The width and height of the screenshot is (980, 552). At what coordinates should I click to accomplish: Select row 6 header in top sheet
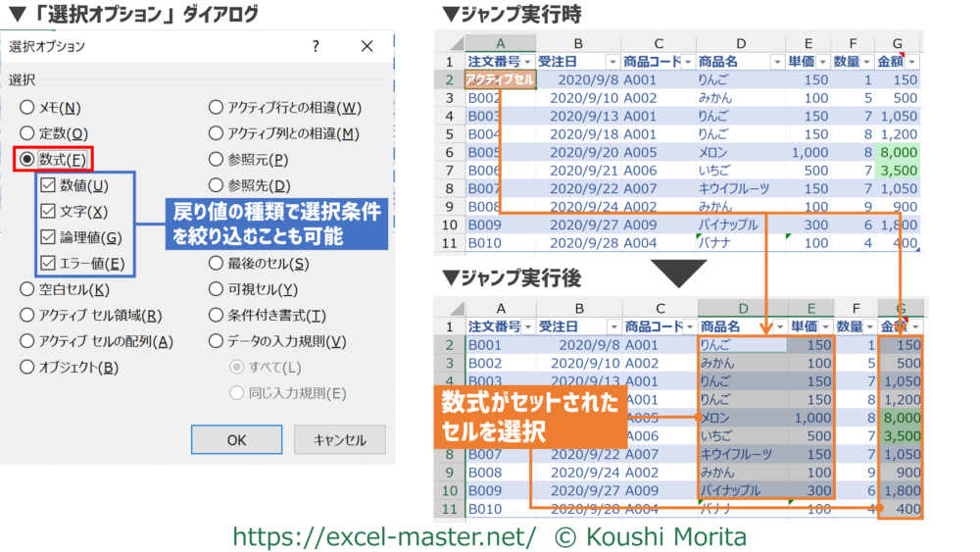coord(450,152)
